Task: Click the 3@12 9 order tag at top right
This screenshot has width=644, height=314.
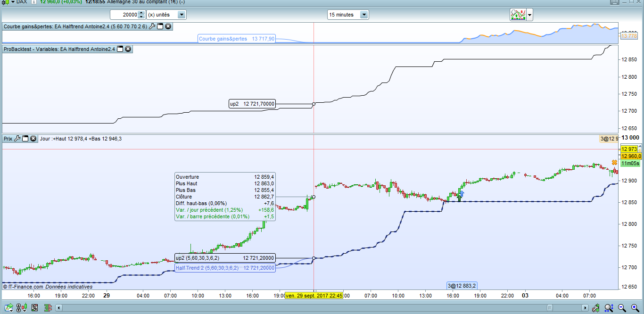Action: (608, 139)
